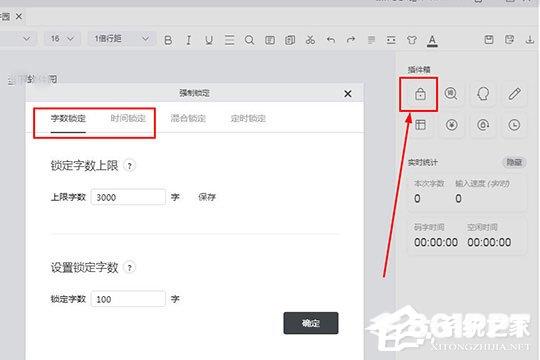Screen dimensions: 540x360
Task: Close the 强制锁定 dialog
Action: point(348,94)
